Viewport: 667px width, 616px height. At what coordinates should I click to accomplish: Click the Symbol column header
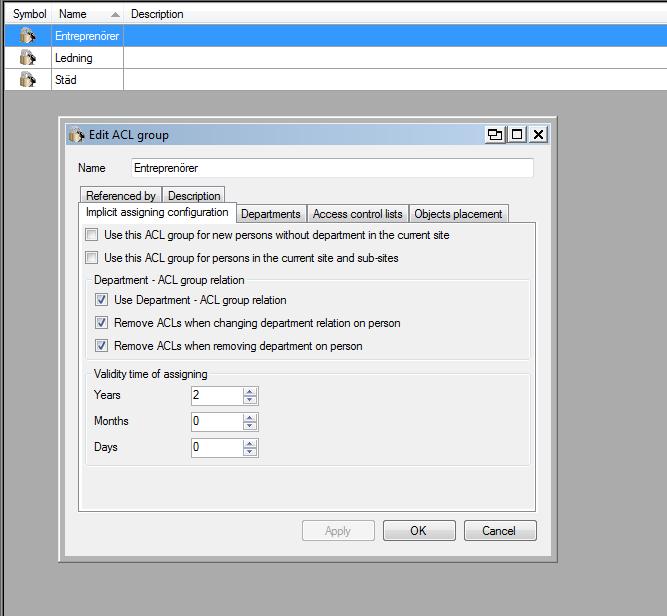(x=29, y=14)
